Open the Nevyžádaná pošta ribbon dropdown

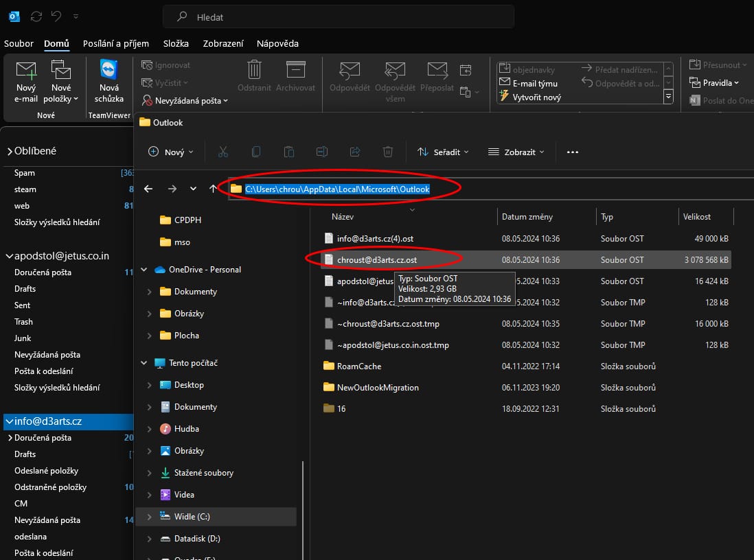pos(185,100)
